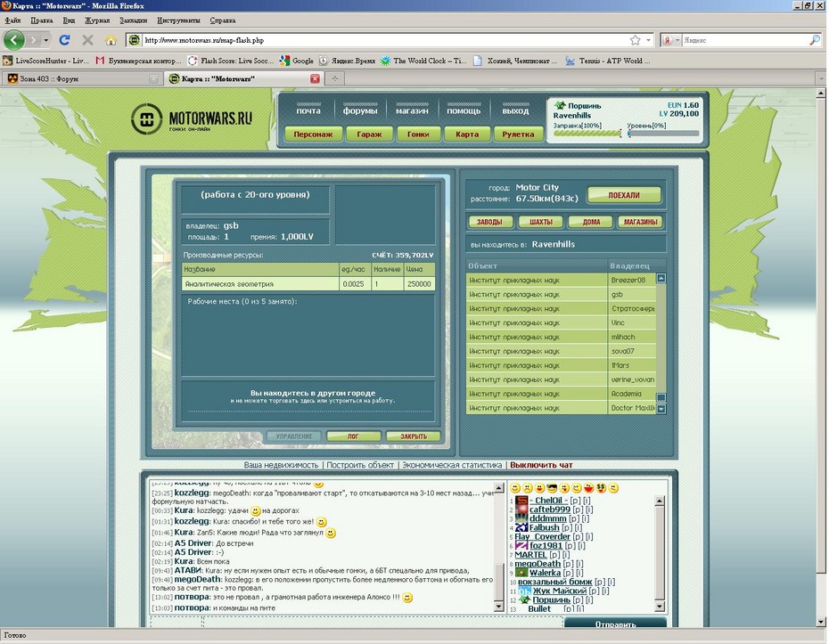Viewport: 829px width, 644px height.
Task: Open the Рулетка section
Action: [518, 135]
